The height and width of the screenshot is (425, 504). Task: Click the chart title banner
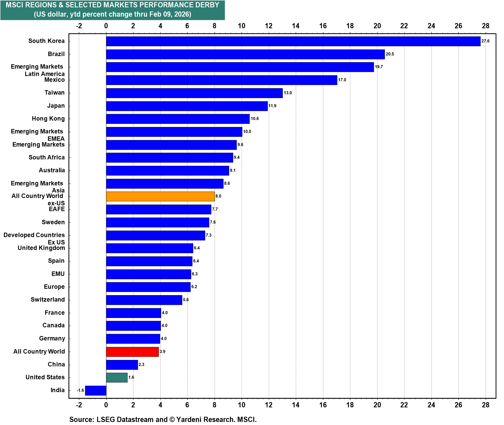tap(112, 10)
